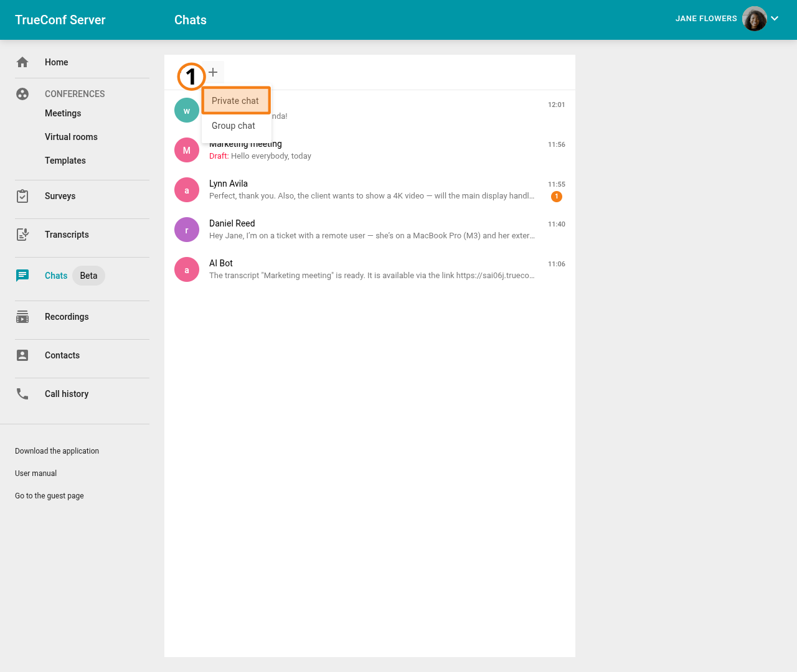Click the Transcripts icon

[22, 234]
